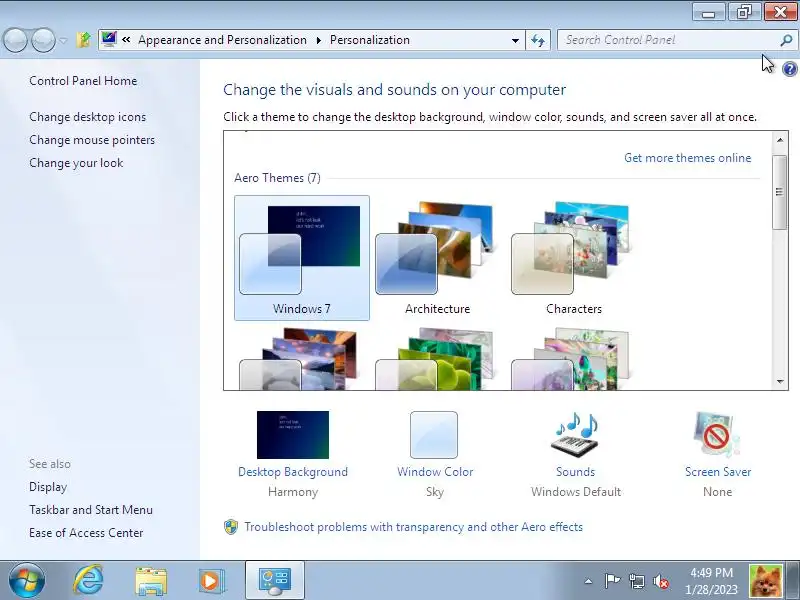Launch Internet Explorer from taskbar
Viewport: 800px width, 600px height.
[x=88, y=580]
